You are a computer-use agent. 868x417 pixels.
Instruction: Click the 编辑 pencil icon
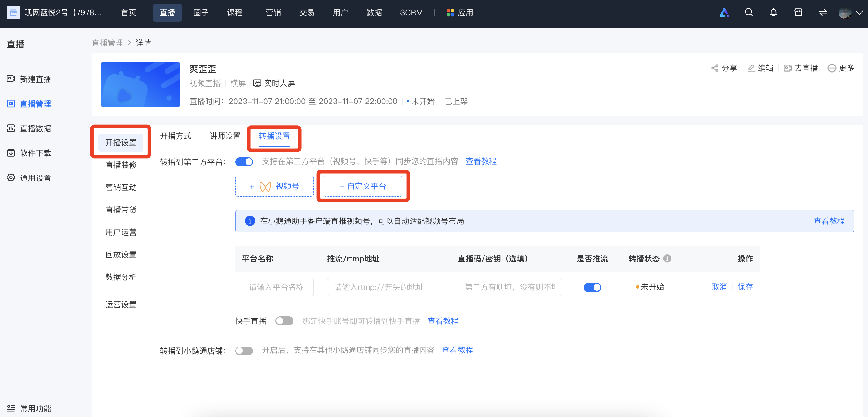[751, 68]
